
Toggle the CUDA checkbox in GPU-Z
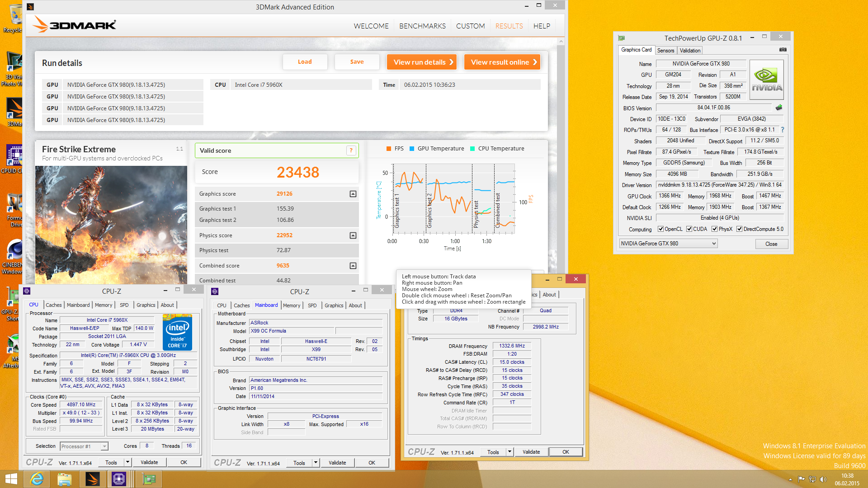tap(689, 229)
